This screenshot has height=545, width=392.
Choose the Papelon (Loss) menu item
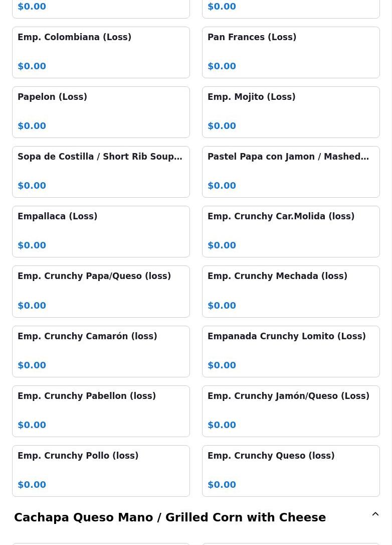[101, 112]
